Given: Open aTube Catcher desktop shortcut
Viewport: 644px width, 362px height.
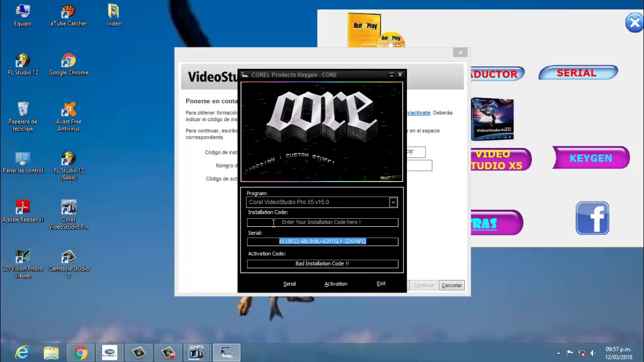Looking at the screenshot, I should [x=68, y=16].
